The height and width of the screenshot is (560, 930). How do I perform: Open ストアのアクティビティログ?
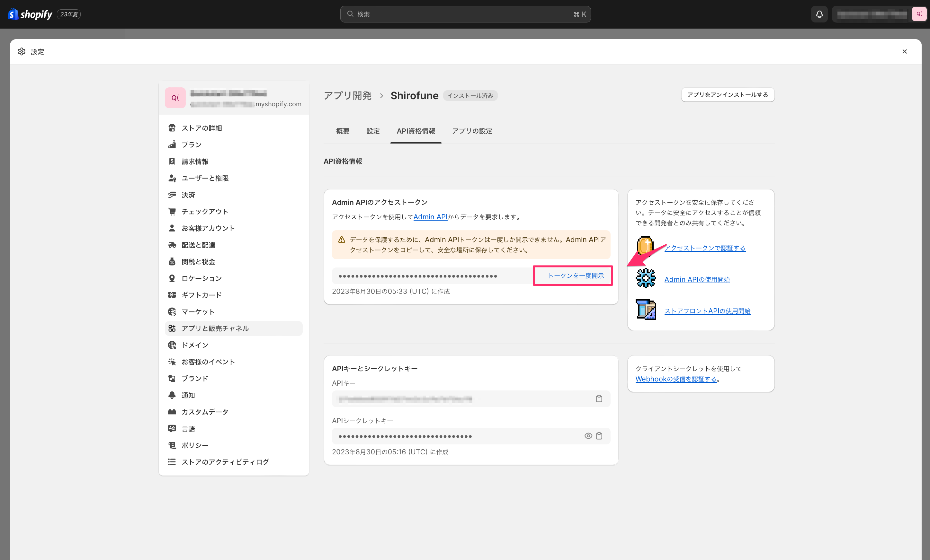pyautogui.click(x=234, y=462)
